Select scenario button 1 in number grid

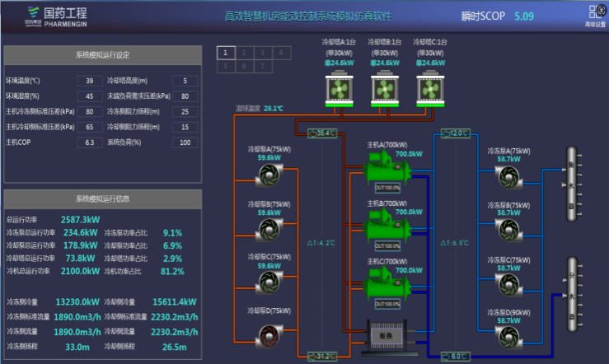[x=226, y=53]
